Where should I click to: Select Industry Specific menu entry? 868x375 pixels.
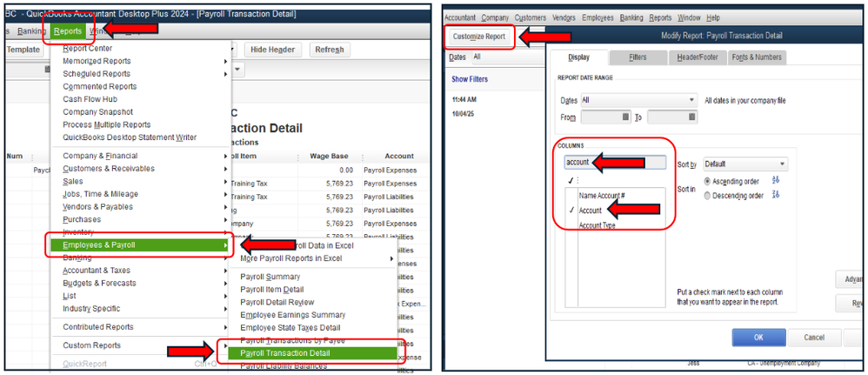pyautogui.click(x=91, y=309)
